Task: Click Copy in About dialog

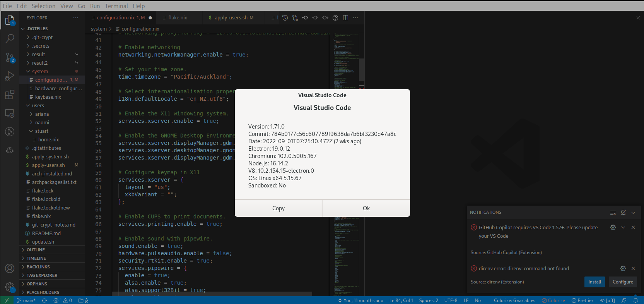Action: pos(278,208)
